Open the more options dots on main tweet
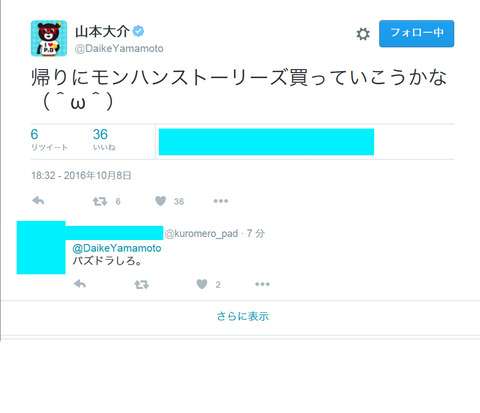The image size is (480, 413). click(221, 201)
